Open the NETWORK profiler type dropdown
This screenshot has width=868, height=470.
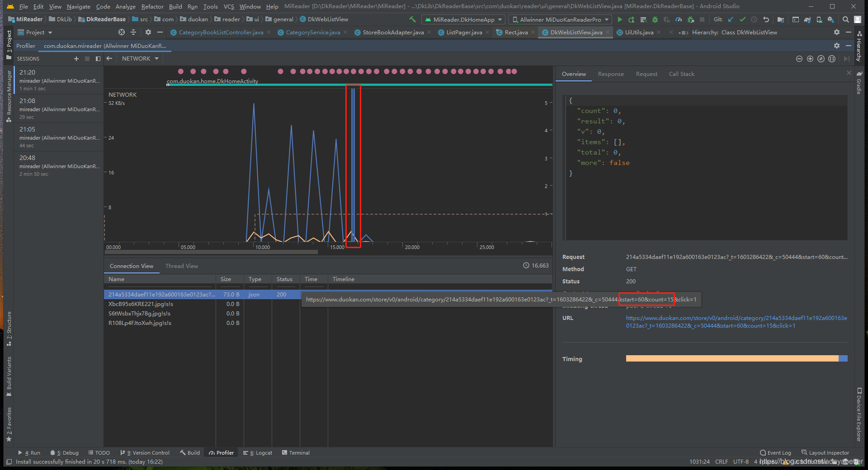pos(140,58)
